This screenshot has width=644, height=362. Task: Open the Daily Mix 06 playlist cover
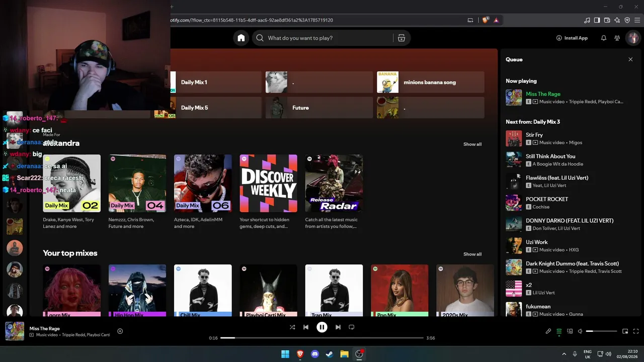click(203, 183)
